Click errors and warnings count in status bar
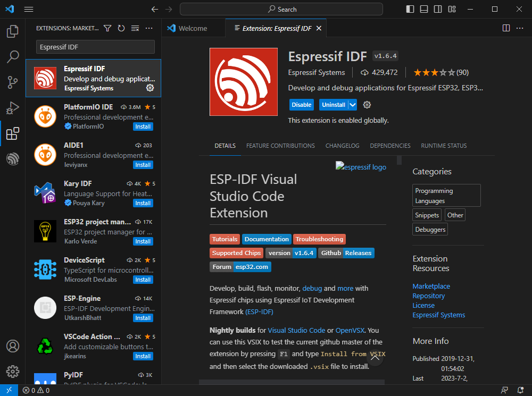Image resolution: width=532 pixels, height=396 pixels. coord(36,390)
